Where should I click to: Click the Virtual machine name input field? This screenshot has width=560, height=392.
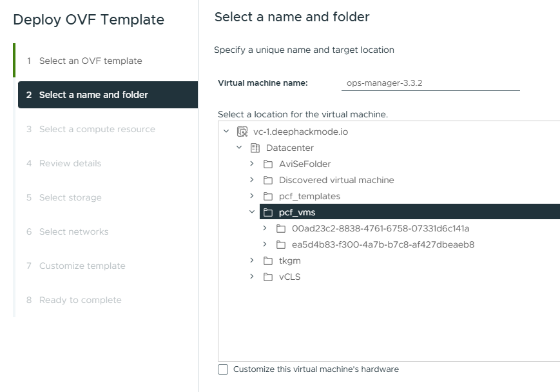click(430, 83)
